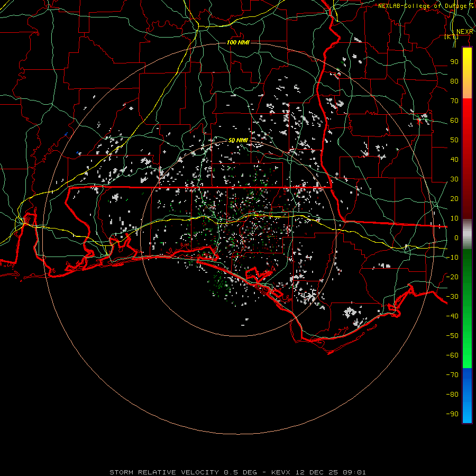Screen dimensions: 476x476
Task: Select the 80 knot scale label
Action: point(454,81)
